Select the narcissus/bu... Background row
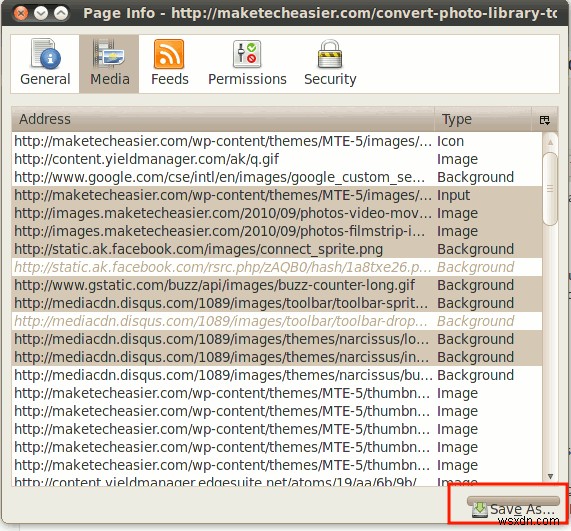The width and height of the screenshot is (571, 531). point(277,375)
